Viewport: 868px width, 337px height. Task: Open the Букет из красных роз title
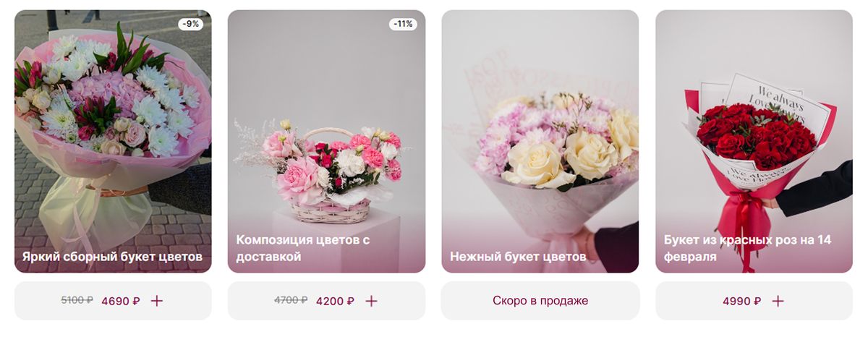pos(746,248)
